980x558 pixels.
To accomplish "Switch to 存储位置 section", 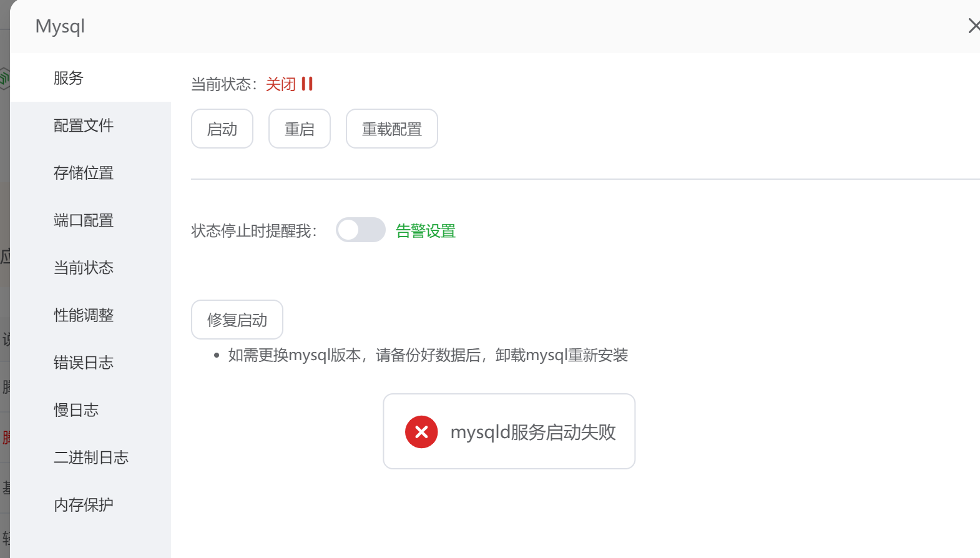I will [91, 173].
